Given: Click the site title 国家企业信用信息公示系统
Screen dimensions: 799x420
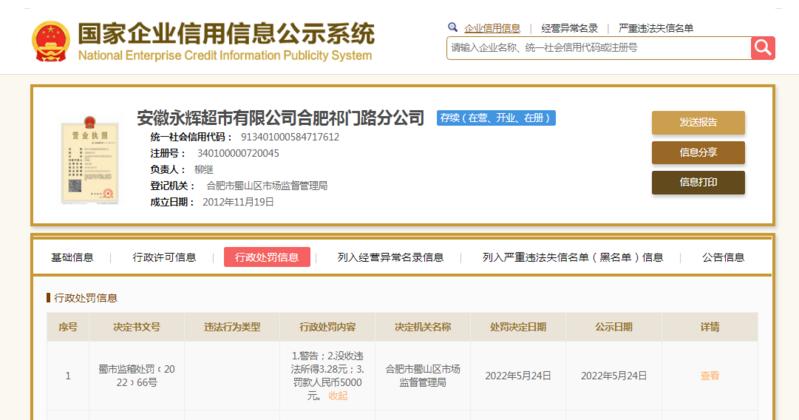Looking at the screenshot, I should (226, 34).
